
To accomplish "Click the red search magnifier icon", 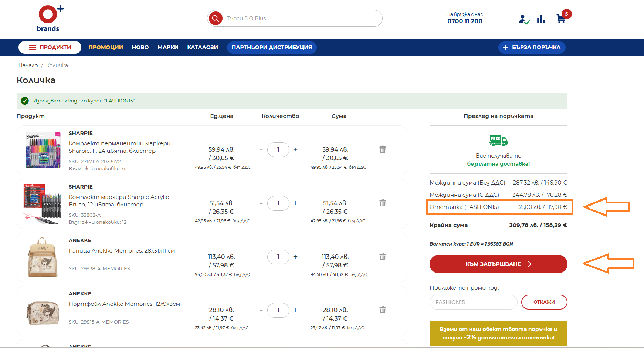I will [x=216, y=18].
